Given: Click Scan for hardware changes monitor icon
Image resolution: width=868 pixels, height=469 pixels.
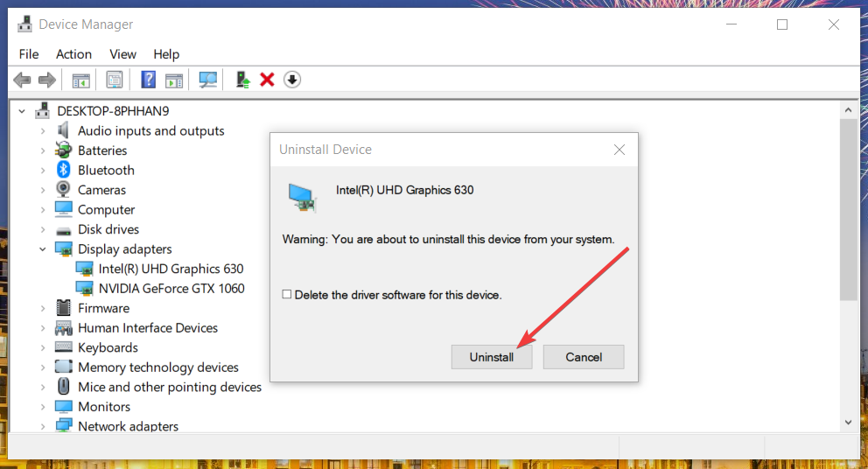Looking at the screenshot, I should pos(207,80).
